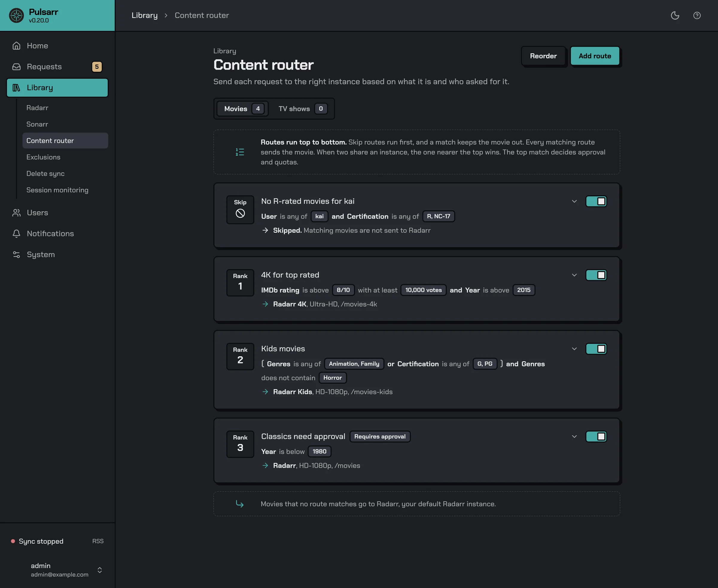Click the Animation, Family chip
Screen dimensions: 718x588
coord(354,364)
